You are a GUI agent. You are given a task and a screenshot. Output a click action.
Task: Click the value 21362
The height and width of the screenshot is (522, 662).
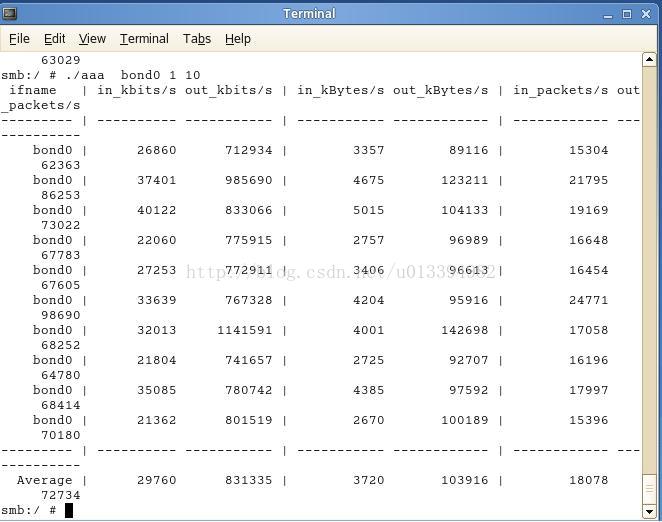tap(156, 420)
